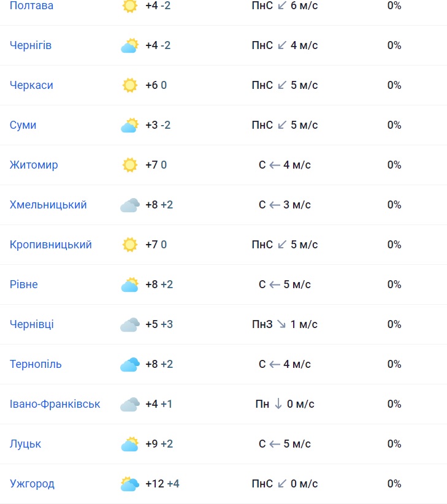The height and width of the screenshot is (504, 447).
Task: Click the Рівне city link
Action: [24, 284]
